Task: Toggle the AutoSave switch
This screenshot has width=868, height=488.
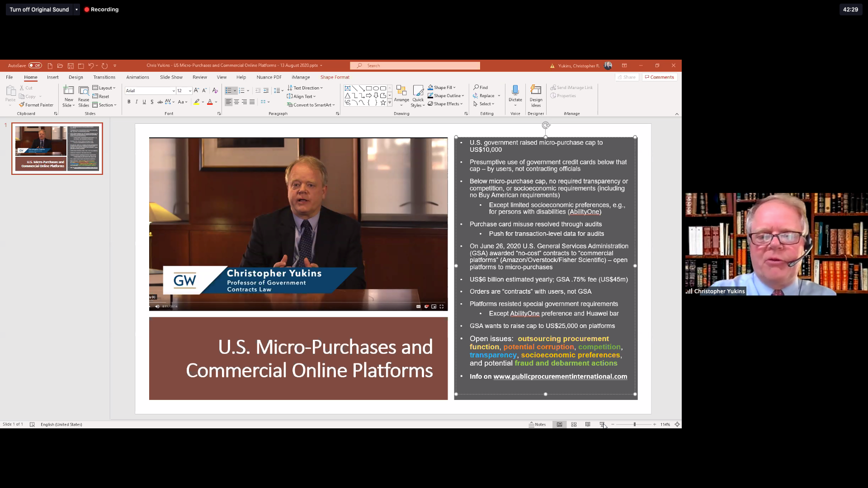Action: coord(35,66)
